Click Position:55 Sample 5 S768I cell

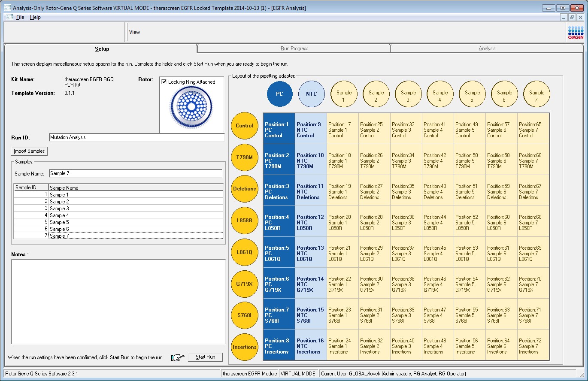[470, 314]
